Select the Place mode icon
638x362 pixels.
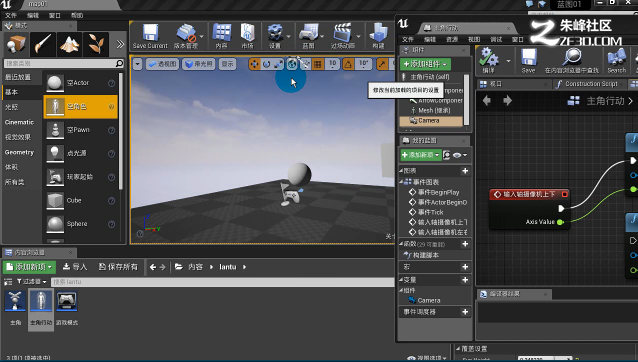tap(16, 44)
